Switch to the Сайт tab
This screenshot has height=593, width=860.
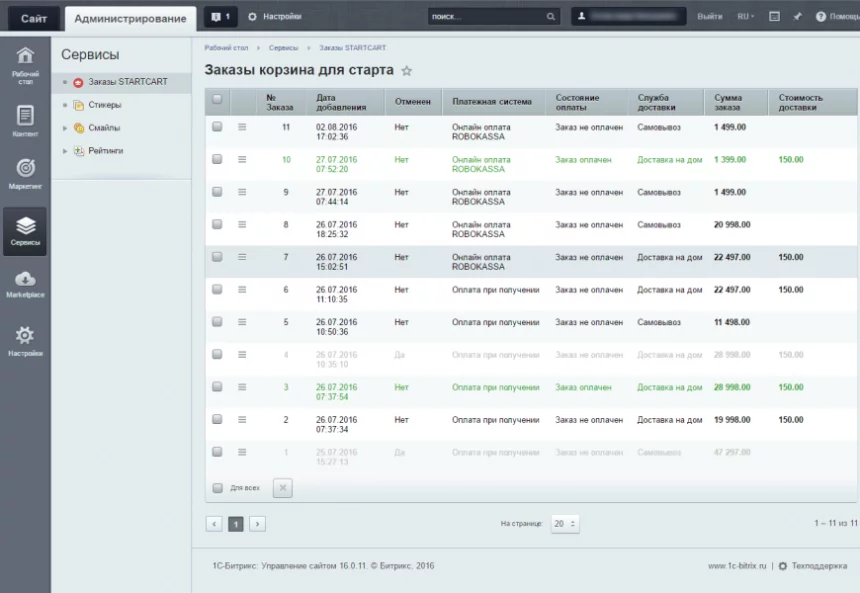(33, 18)
